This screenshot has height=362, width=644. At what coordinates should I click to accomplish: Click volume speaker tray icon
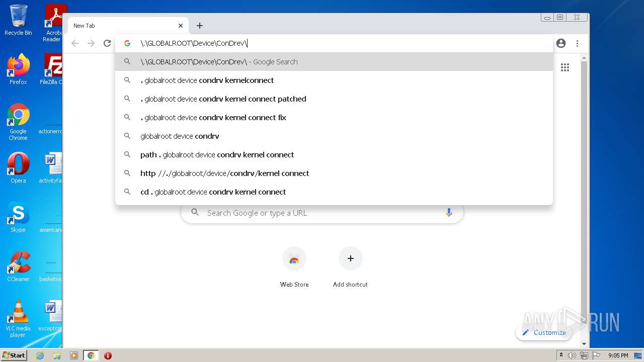point(572,355)
